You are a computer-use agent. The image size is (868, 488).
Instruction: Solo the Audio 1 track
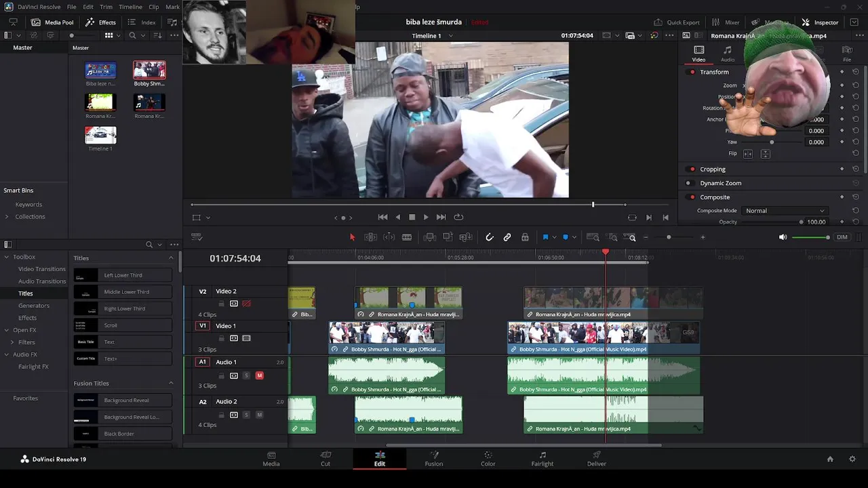coord(247,375)
